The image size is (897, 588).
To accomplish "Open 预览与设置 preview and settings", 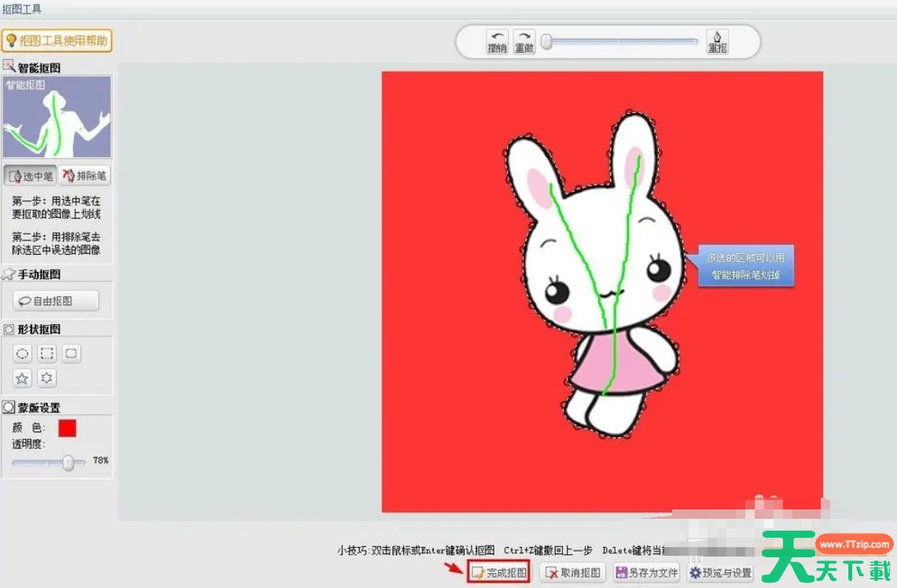I will coord(720,573).
